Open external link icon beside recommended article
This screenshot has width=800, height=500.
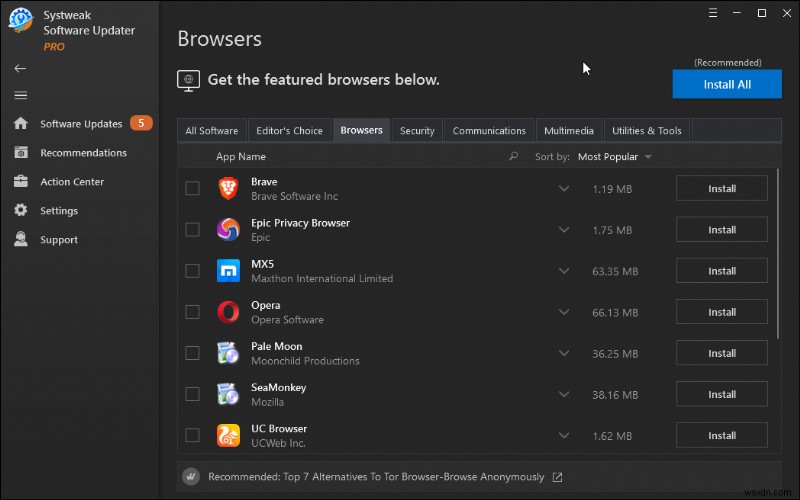[x=557, y=477]
